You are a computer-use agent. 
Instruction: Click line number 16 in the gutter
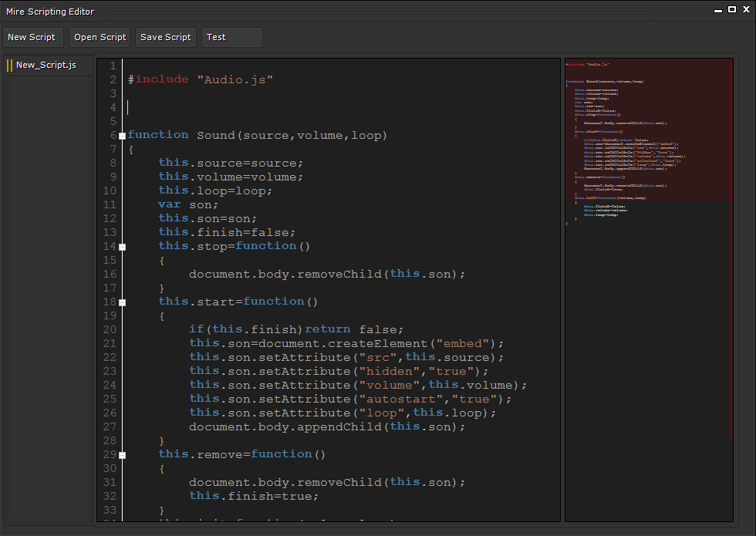(110, 275)
